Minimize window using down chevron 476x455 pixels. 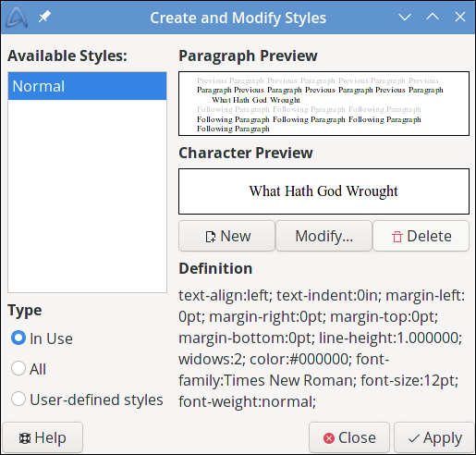(405, 17)
